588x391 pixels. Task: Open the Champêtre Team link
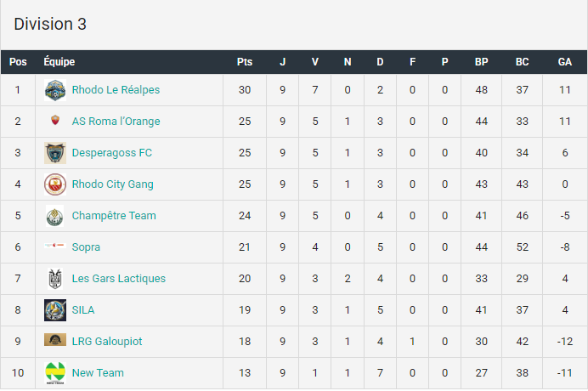pyautogui.click(x=114, y=216)
